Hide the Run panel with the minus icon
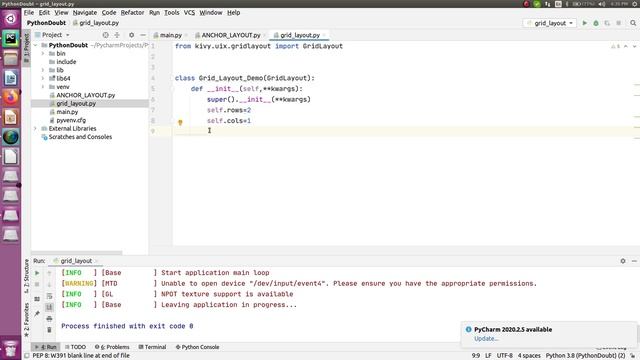640x360 pixels. pyautogui.click(x=634, y=261)
